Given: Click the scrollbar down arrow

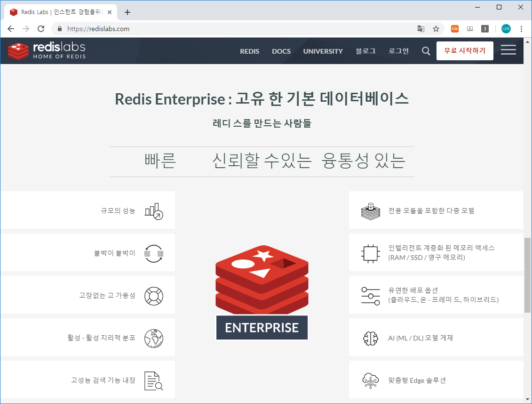Looking at the screenshot, I should tap(527, 400).
